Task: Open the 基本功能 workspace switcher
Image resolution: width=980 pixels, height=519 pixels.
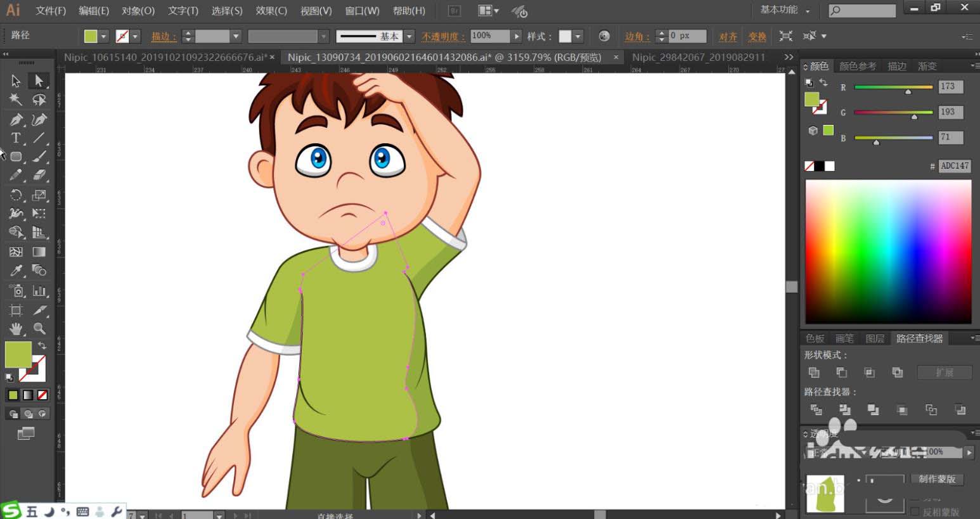Action: (785, 10)
